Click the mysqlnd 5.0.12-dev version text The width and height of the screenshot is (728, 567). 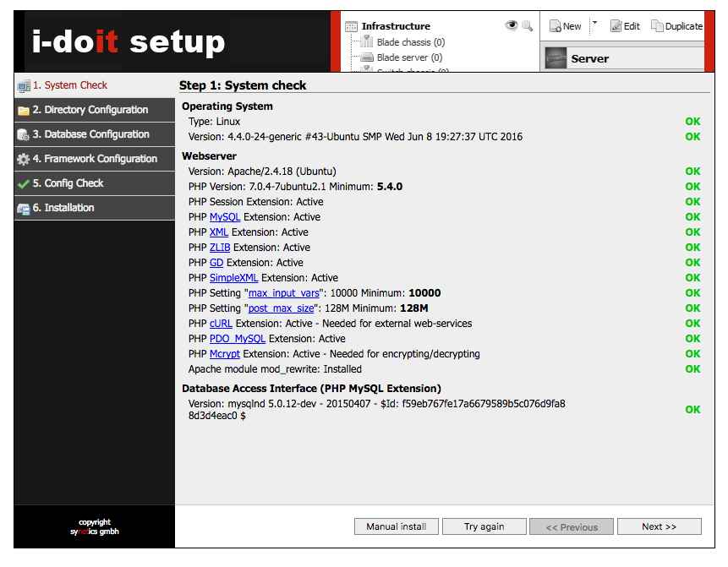pyautogui.click(x=376, y=410)
